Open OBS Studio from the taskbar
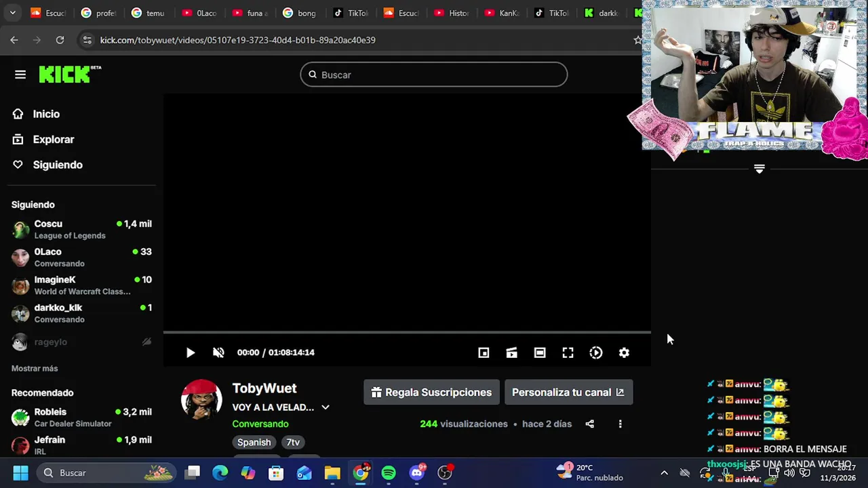 [445, 472]
